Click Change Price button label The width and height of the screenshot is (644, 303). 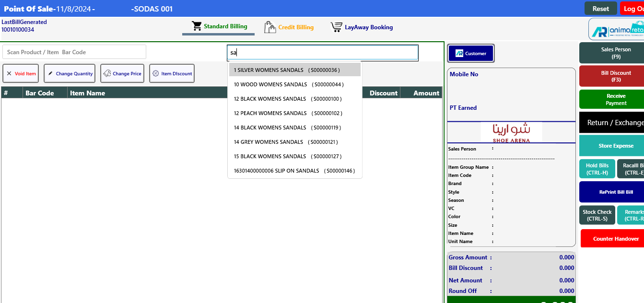(x=127, y=74)
